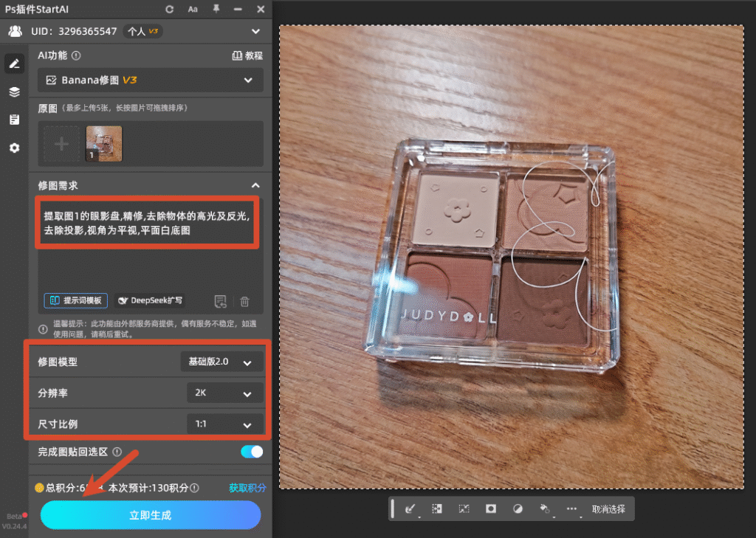756x538 pixels.
Task: Click the 完成图贴回选区 info icon
Action: pos(117,452)
